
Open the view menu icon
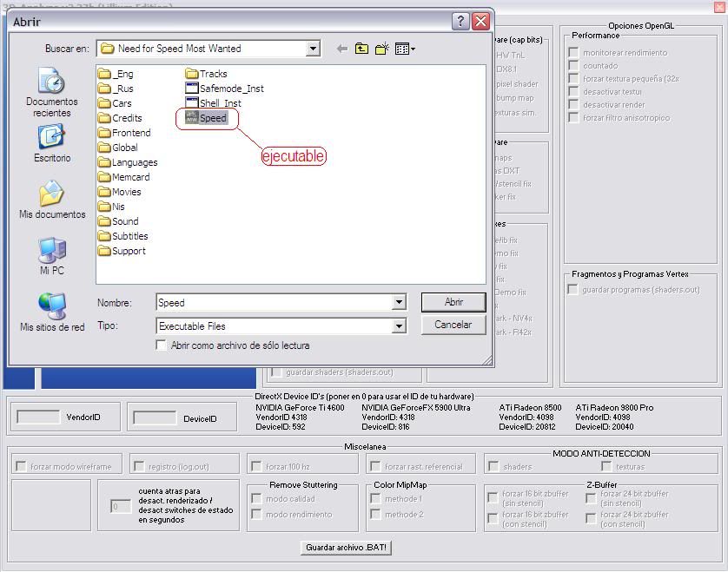click(x=402, y=49)
